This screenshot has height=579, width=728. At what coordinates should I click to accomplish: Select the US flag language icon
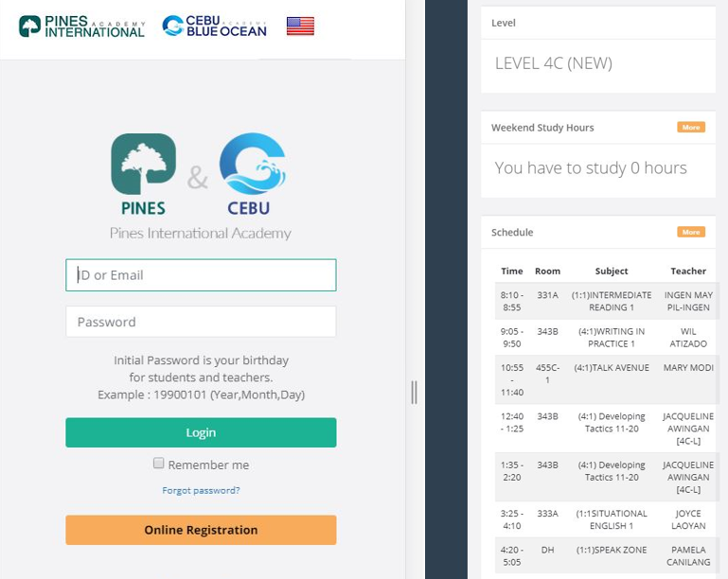(x=300, y=26)
